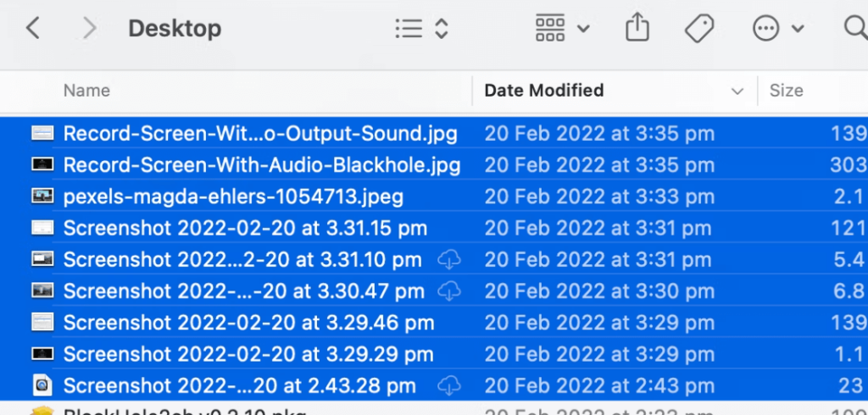
Task: Click the Finder forward arrow
Action: click(x=89, y=29)
